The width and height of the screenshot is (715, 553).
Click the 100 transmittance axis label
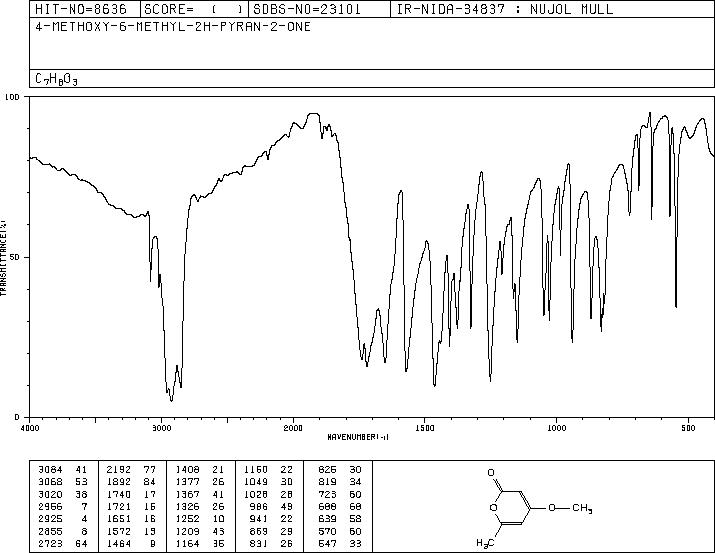pos(12,97)
